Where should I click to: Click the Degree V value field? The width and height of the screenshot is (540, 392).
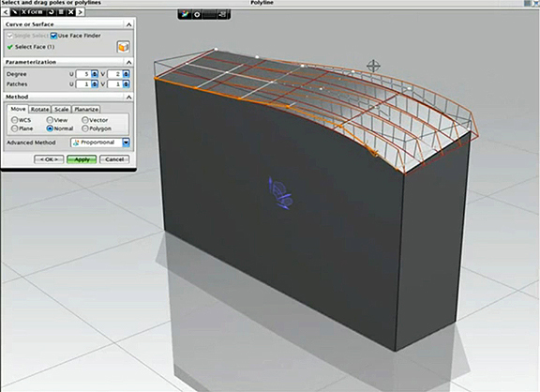(x=115, y=74)
